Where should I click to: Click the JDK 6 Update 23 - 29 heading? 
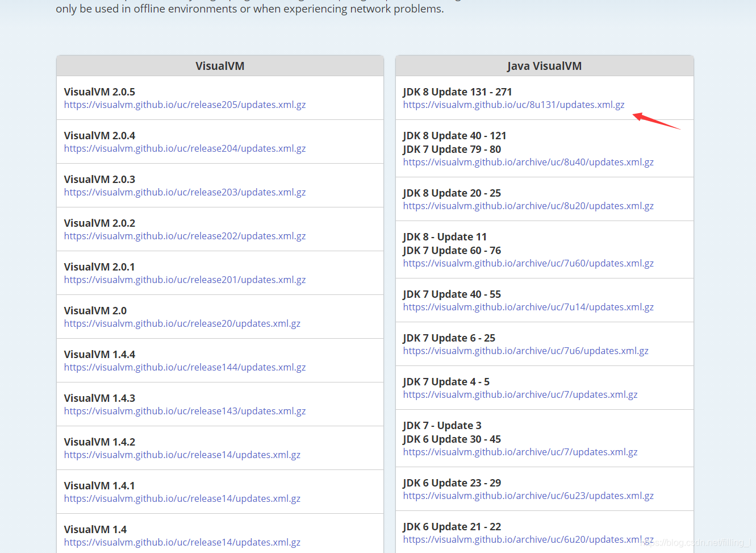(452, 483)
